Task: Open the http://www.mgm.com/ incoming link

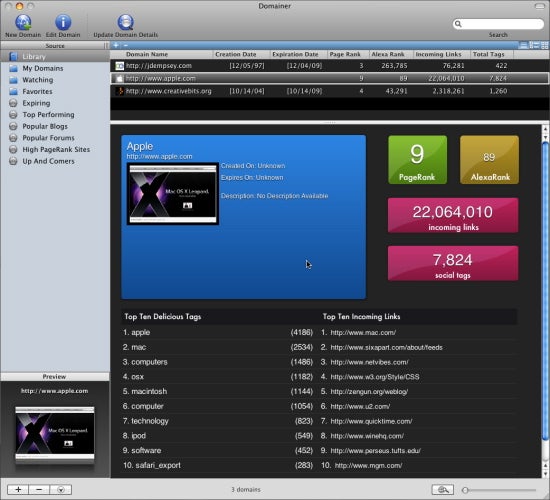Action: tap(368, 466)
